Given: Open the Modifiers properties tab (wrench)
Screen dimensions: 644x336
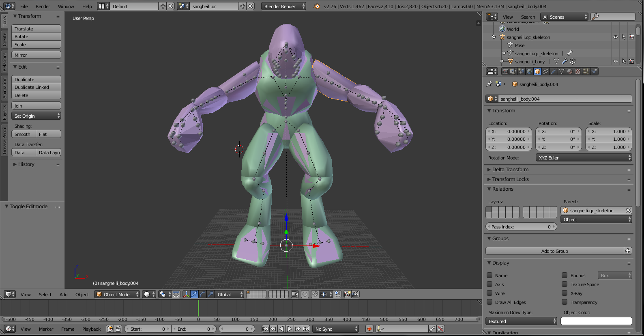Looking at the screenshot, I should point(554,71).
